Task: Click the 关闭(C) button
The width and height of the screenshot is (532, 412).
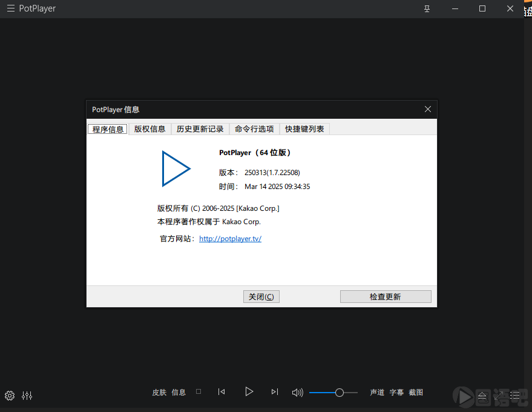Action: [261, 297]
